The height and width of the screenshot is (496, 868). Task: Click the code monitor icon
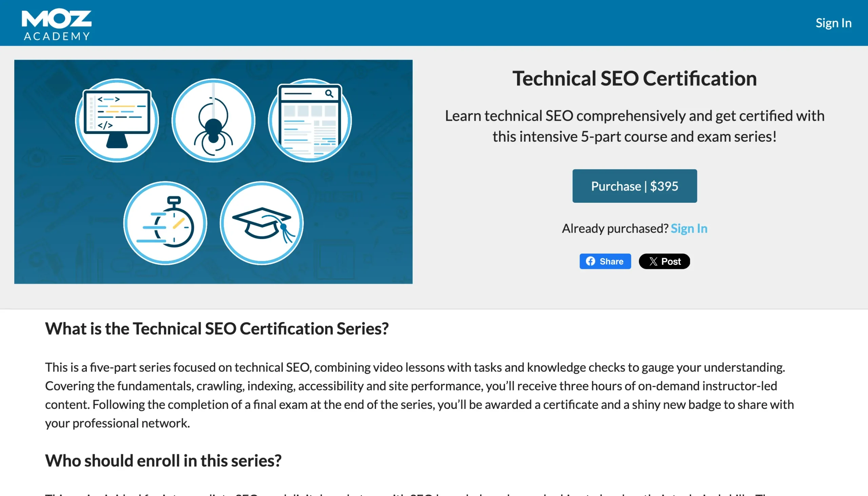(x=117, y=120)
